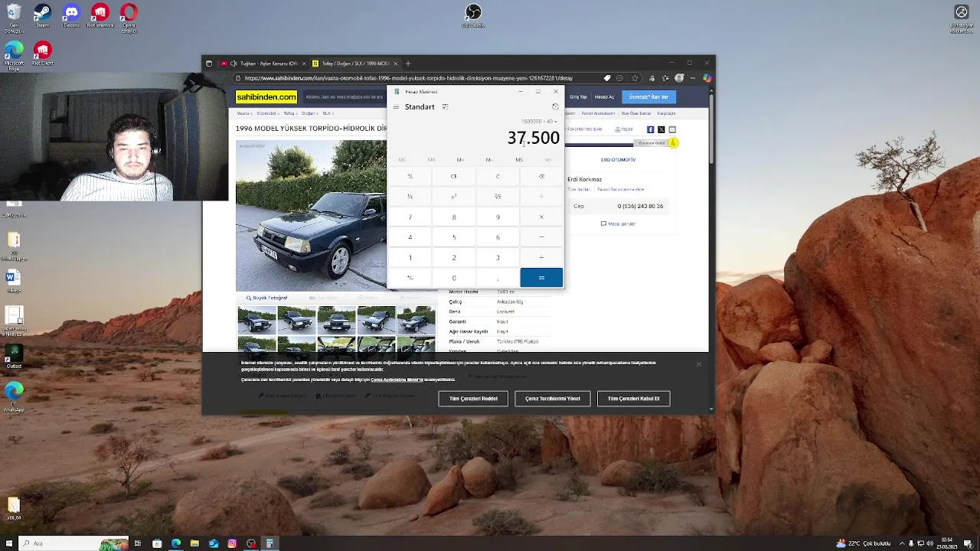Click the ERDİ OTOMOTİV store link
This screenshot has width=980, height=551.
[618, 160]
